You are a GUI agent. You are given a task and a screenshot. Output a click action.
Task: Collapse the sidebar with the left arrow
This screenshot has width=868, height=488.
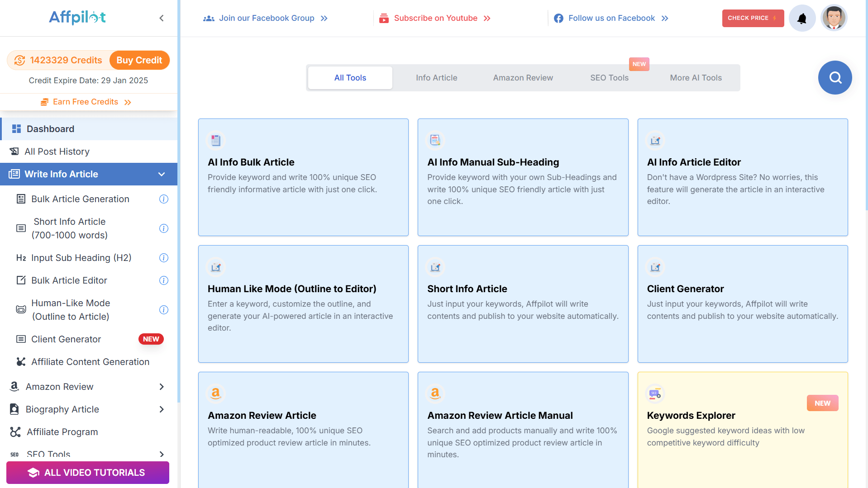162,18
